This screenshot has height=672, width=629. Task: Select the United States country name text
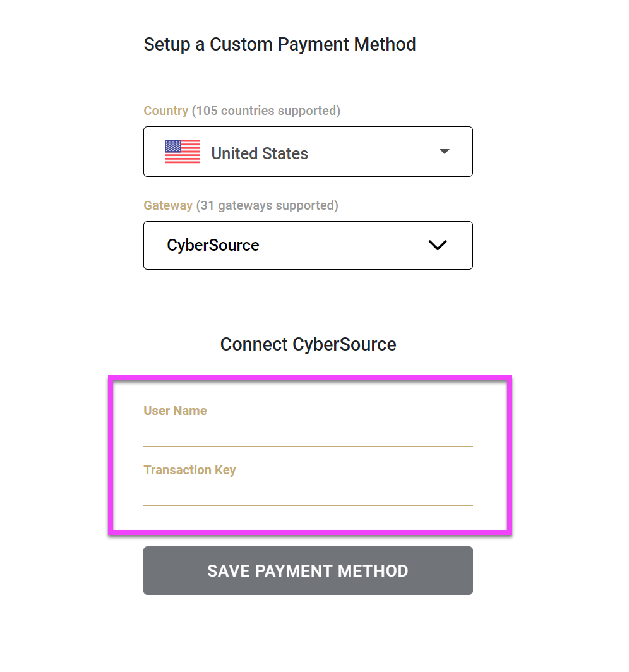[x=260, y=153]
